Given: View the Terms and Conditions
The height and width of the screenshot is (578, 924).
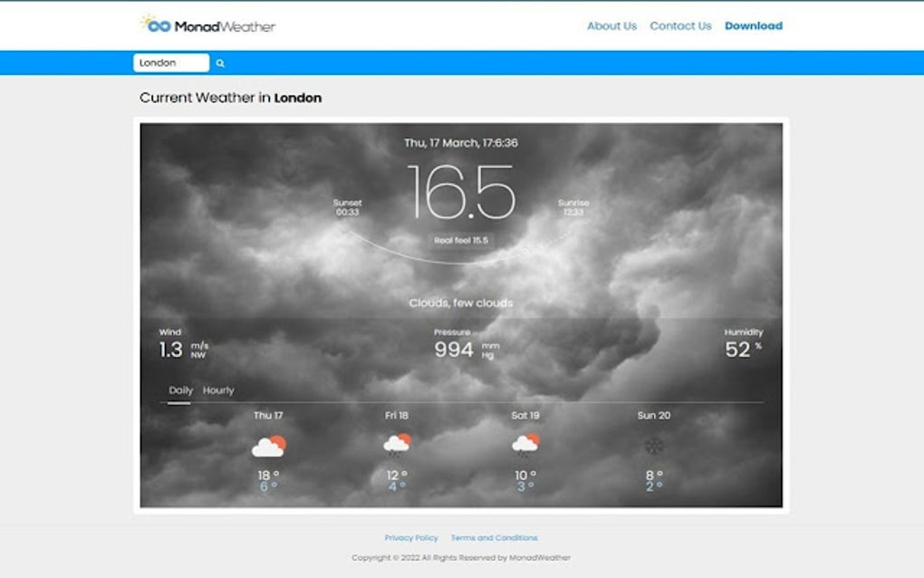Looking at the screenshot, I should tap(494, 537).
